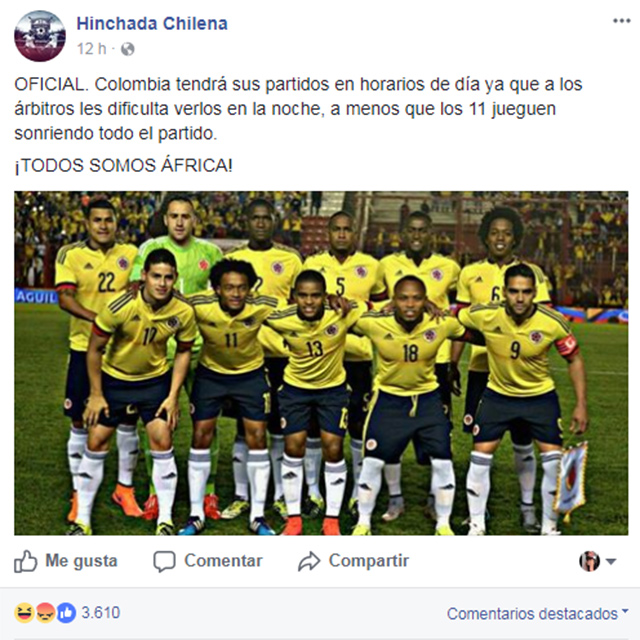
Task: Open the Comentarios destacados sorting dropdown
Action: (538, 613)
